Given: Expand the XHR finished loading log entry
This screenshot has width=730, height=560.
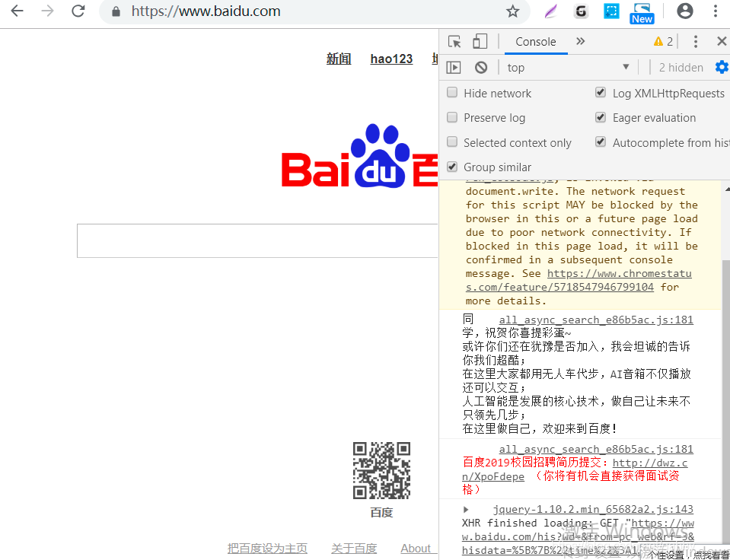Looking at the screenshot, I should pyautogui.click(x=466, y=510).
